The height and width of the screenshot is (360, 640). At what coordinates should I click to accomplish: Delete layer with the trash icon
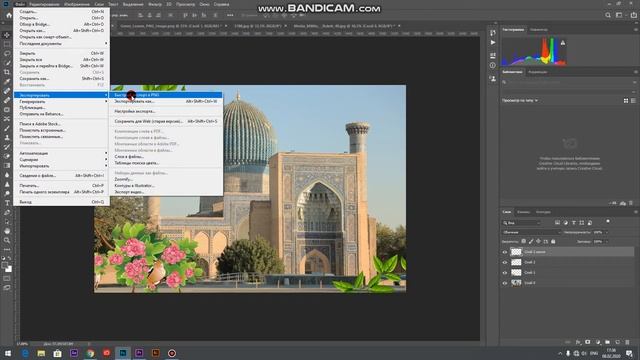coord(627,342)
